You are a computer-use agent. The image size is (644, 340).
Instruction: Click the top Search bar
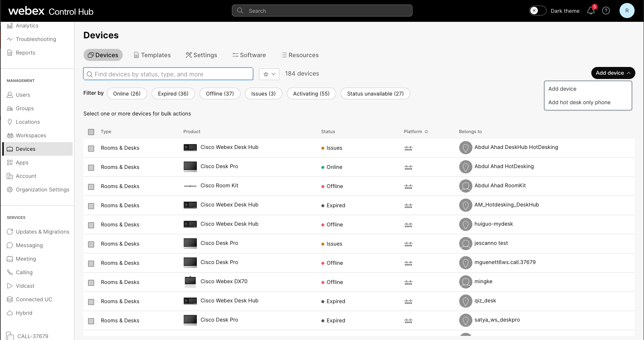click(322, 11)
